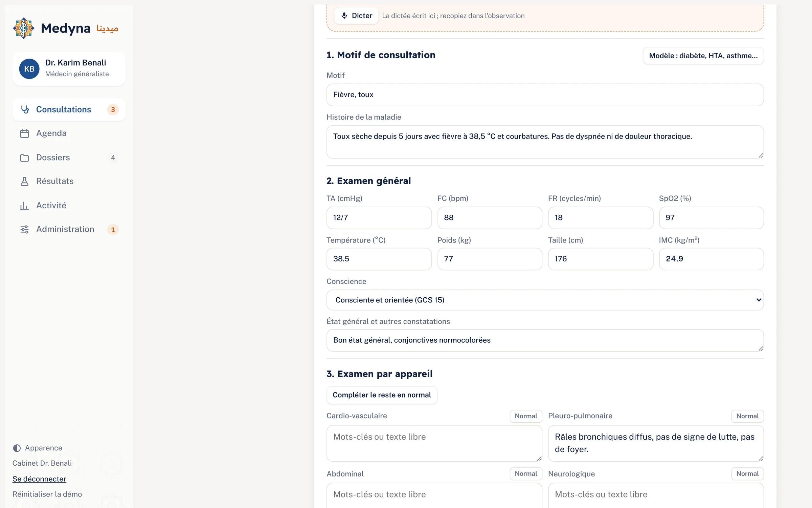812x508 pixels.
Task: Click the Poids (kg) field
Action: [x=490, y=259]
